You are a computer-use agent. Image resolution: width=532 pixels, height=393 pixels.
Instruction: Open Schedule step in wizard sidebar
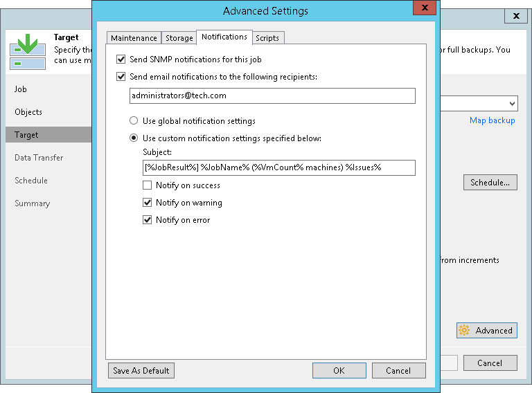pos(31,180)
